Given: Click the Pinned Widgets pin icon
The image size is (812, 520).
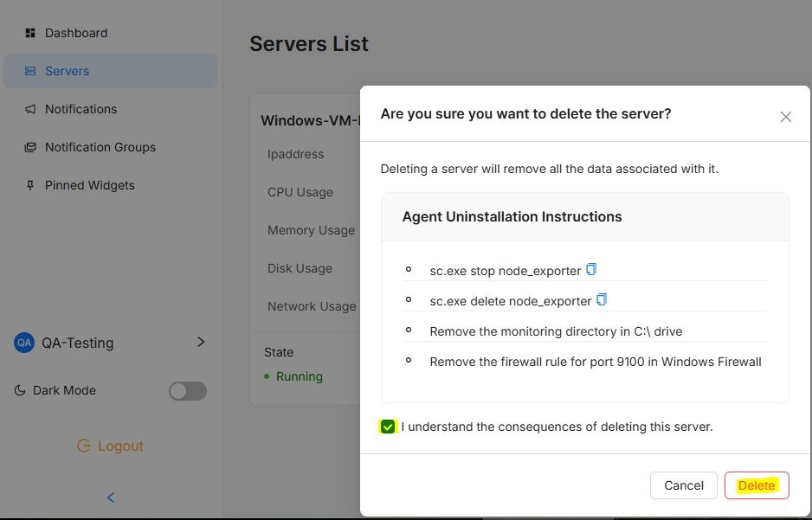Looking at the screenshot, I should pyautogui.click(x=30, y=185).
